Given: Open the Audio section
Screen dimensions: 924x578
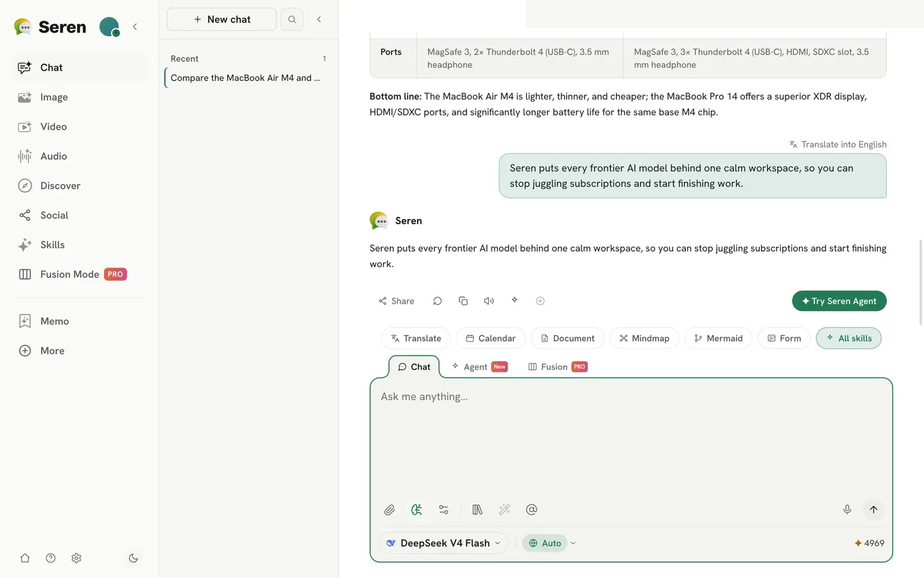Looking at the screenshot, I should pyautogui.click(x=79, y=156).
